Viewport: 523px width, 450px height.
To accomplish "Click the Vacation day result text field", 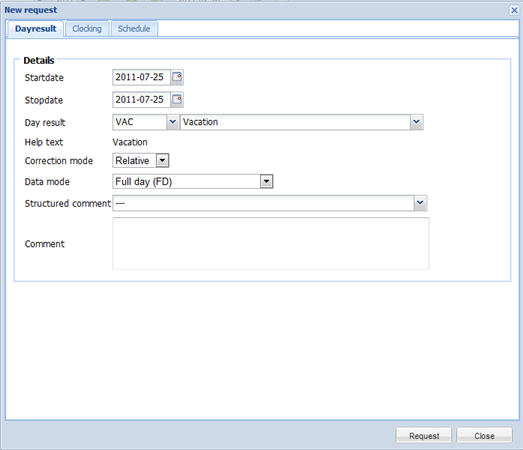I will coord(295,122).
